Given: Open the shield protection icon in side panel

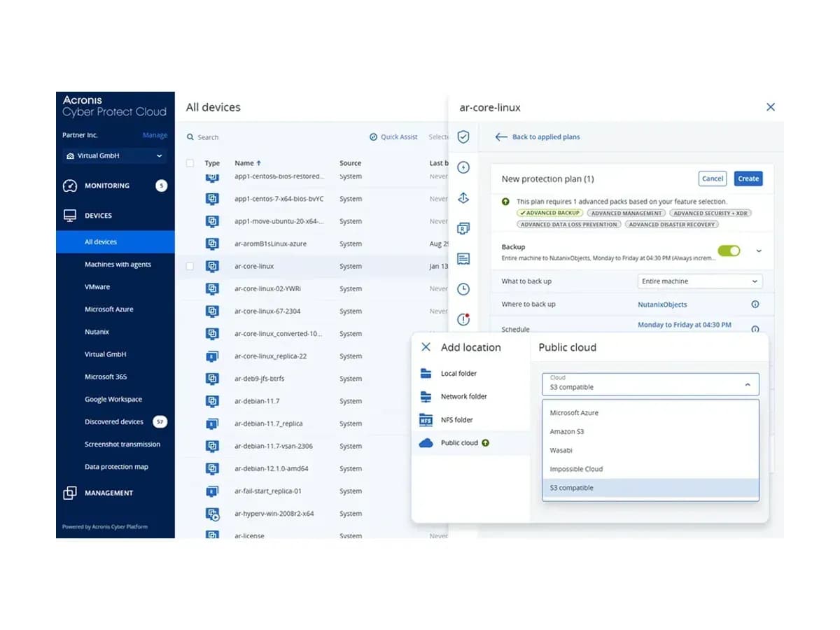Looking at the screenshot, I should click(x=463, y=136).
